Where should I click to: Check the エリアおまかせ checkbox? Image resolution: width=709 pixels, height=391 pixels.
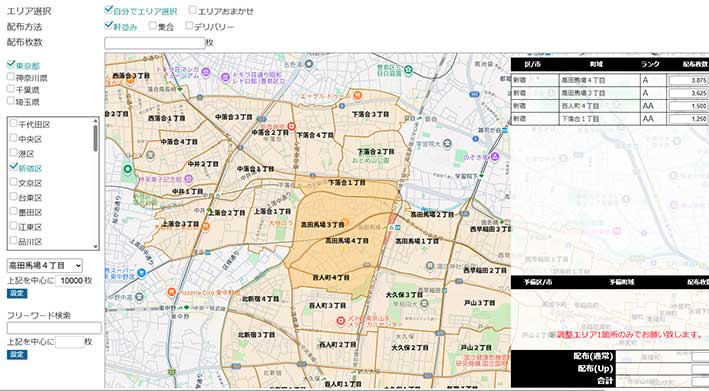click(193, 10)
